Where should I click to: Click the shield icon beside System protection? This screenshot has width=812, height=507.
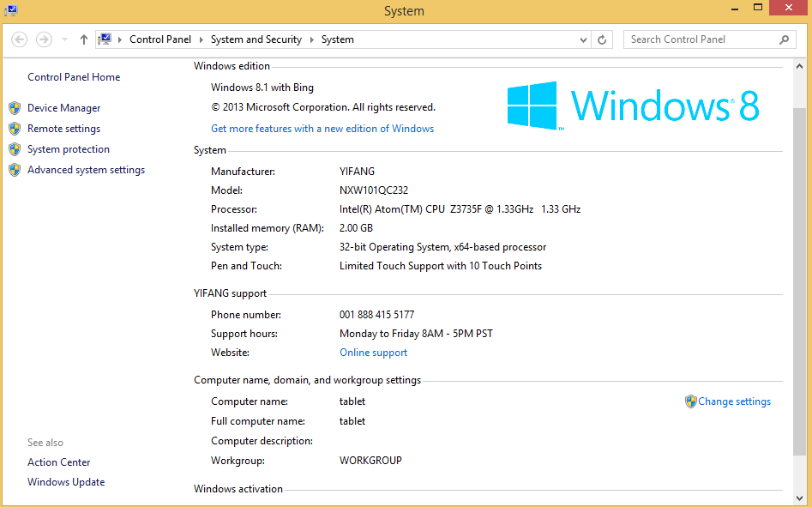(15, 149)
